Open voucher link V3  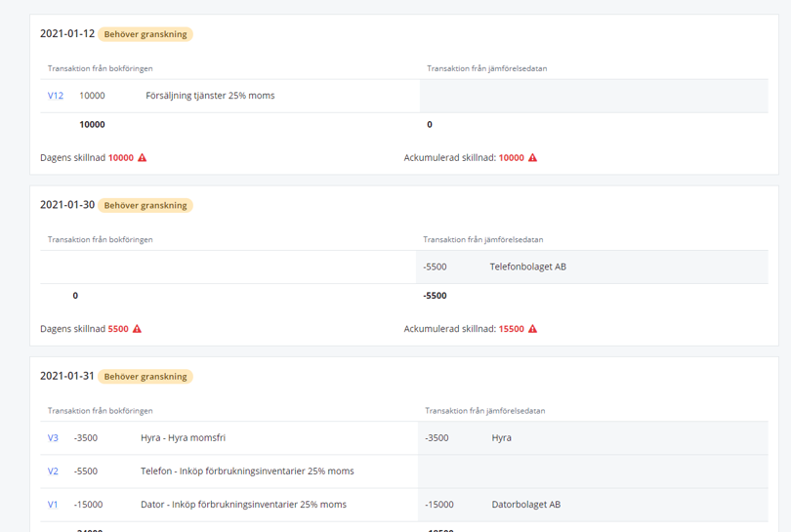[53, 438]
